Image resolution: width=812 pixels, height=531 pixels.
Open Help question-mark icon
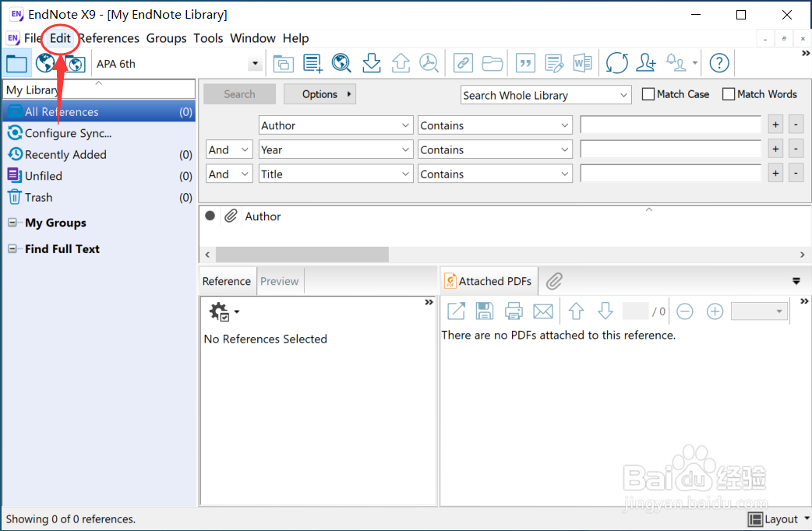pyautogui.click(x=718, y=63)
